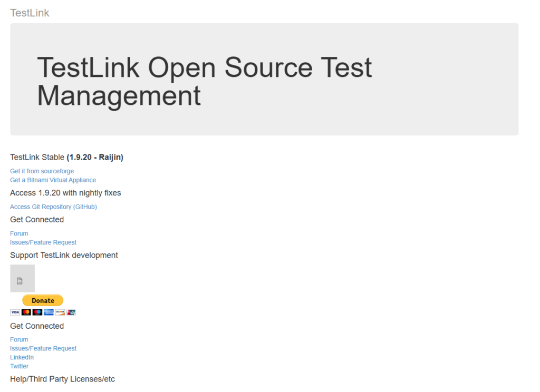Screen dimensions: 540x392
Task: Click the Visa card icon
Action: [15, 312]
